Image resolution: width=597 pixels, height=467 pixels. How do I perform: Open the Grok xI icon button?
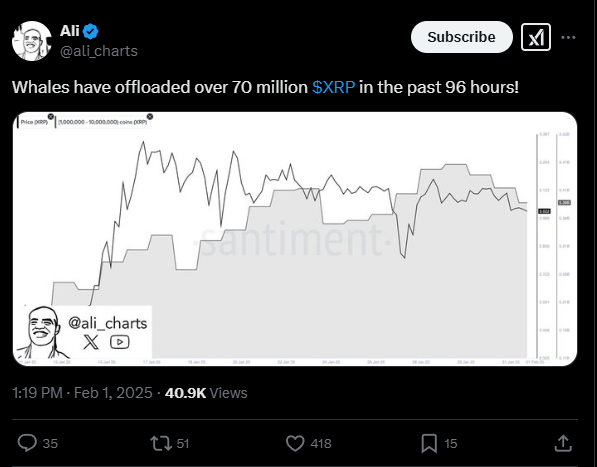pyautogui.click(x=536, y=37)
